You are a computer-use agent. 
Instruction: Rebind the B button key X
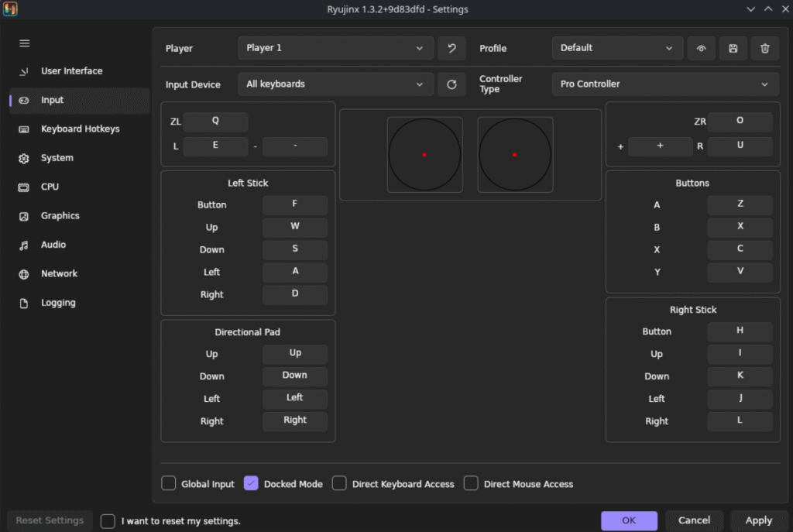click(740, 227)
